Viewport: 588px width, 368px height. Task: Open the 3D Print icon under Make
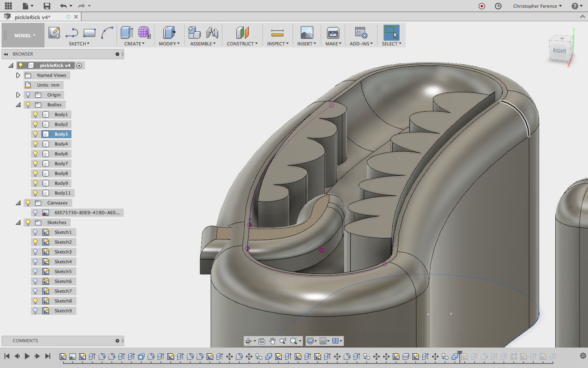click(333, 33)
